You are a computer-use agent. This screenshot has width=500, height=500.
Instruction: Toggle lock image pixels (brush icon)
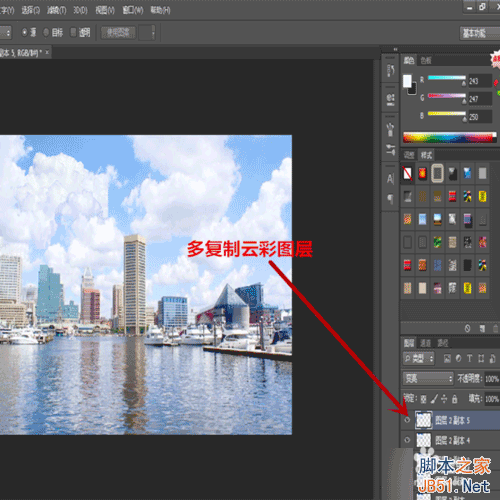(434, 399)
